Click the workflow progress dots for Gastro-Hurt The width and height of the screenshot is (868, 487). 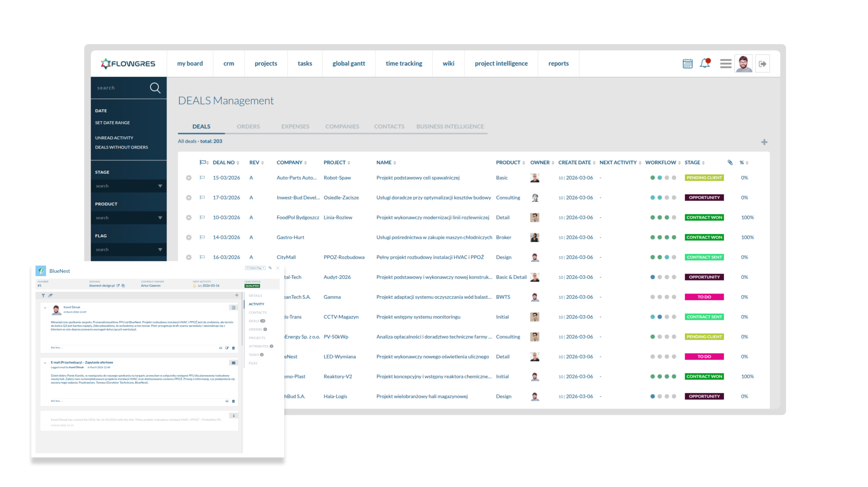(662, 237)
